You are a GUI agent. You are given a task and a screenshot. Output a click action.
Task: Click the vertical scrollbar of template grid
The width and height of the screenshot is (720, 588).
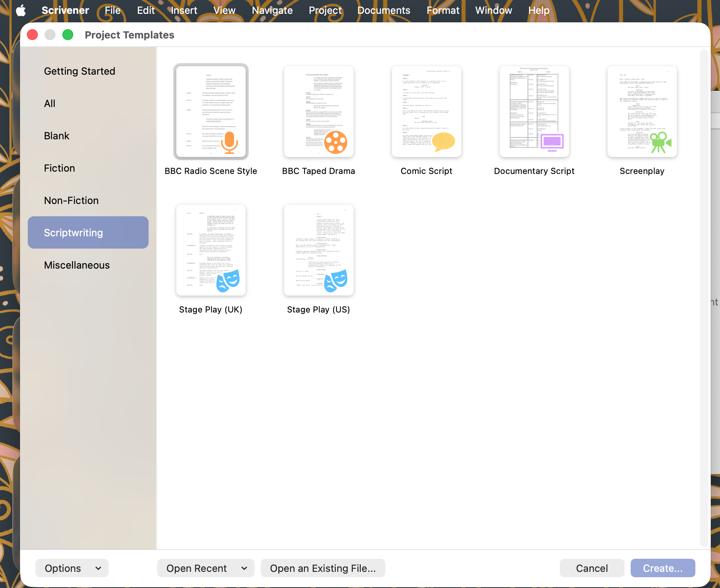(705, 298)
